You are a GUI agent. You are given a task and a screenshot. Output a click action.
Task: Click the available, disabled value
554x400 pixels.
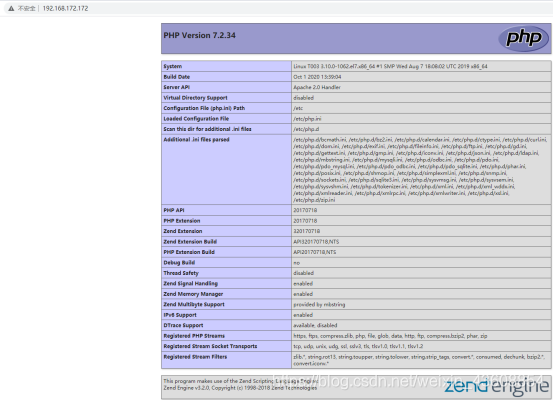315,325
